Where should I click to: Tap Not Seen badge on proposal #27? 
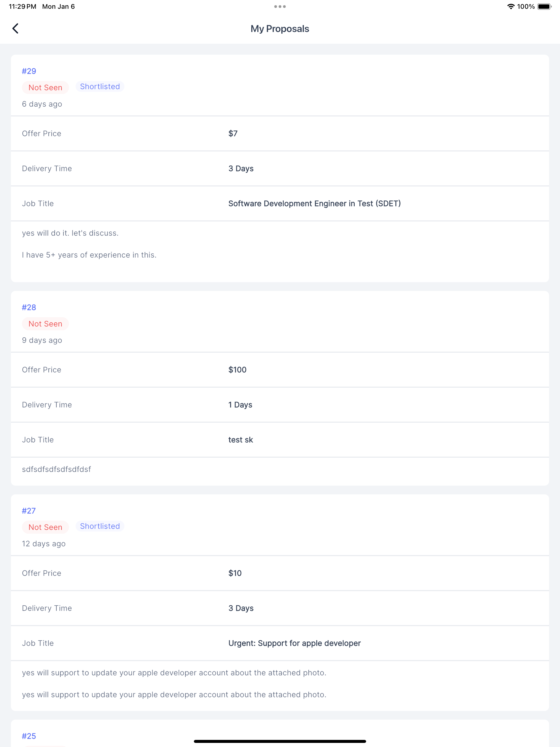click(45, 527)
